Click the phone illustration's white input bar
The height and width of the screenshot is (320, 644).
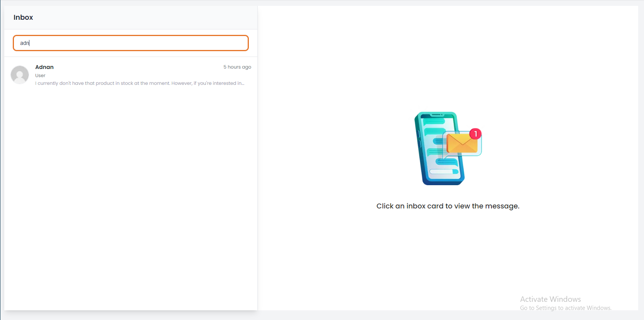point(444,172)
